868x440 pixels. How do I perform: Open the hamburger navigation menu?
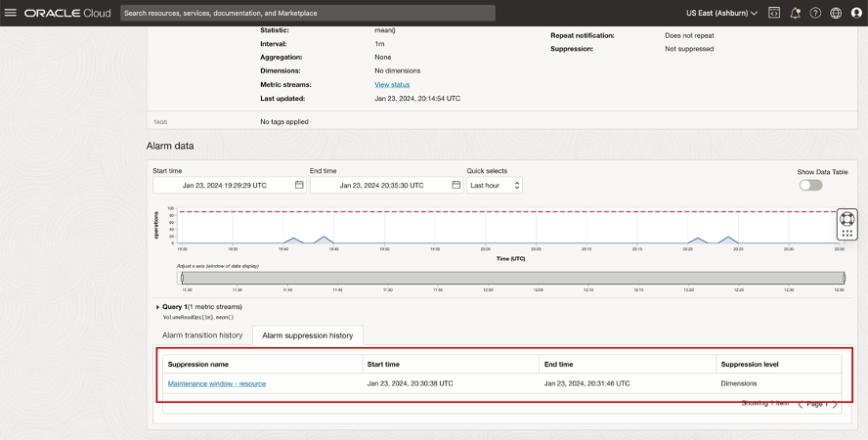(12, 14)
